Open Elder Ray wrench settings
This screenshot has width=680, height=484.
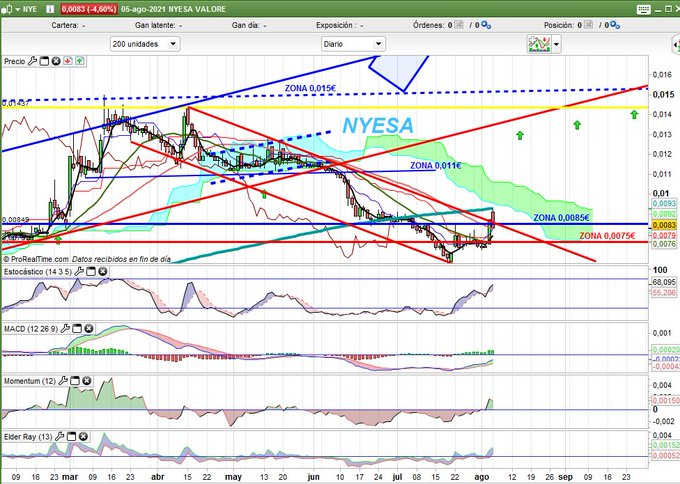[59, 436]
